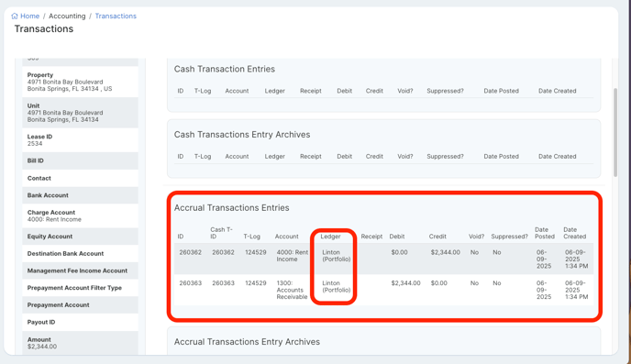This screenshot has width=631, height=364.
Task: Click the 4000: Rent Income account cell
Action: (293, 256)
